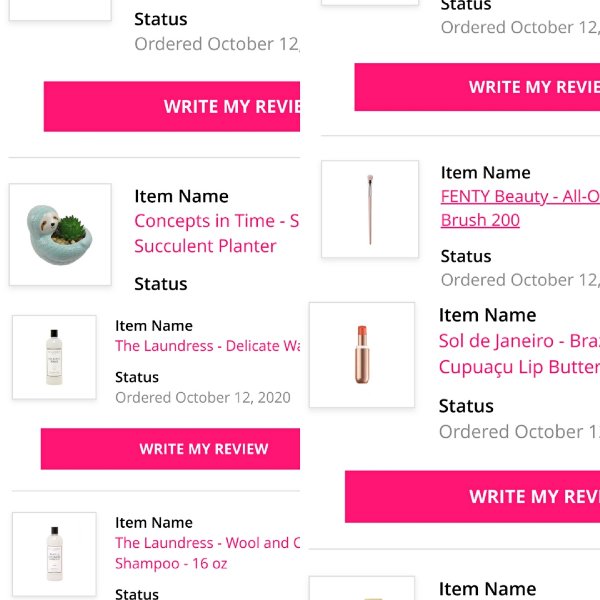The height and width of the screenshot is (600, 600).
Task: Open The Laundress - Delicate Wash link
Action: tap(207, 346)
